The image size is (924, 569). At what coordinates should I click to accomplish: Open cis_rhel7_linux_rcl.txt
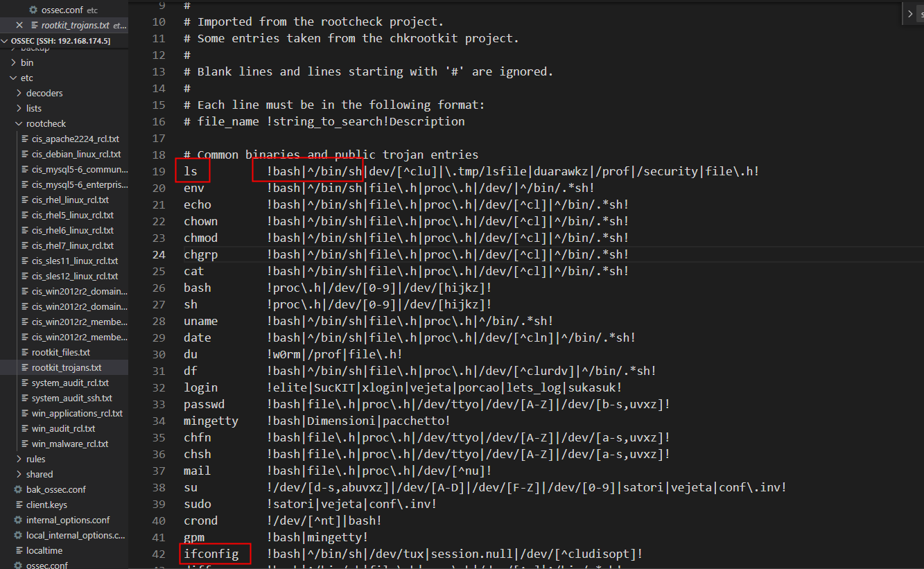coord(73,245)
